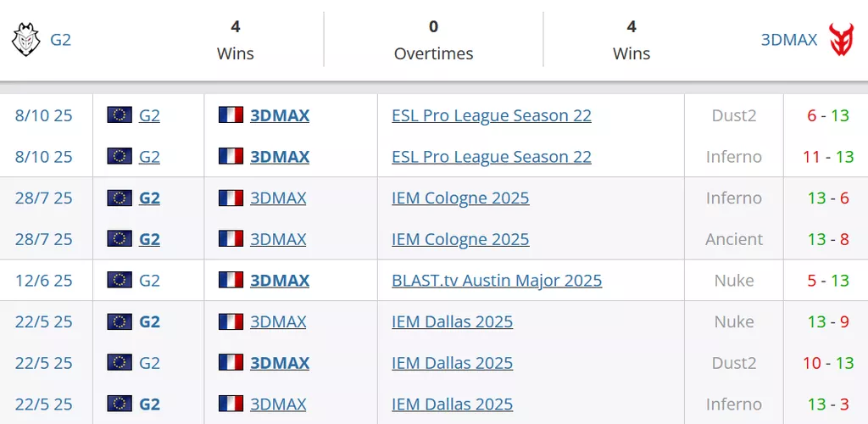Viewport: 868px width, 424px height.
Task: Open BLAST.tv Austin Major 2025 event link
Action: tap(497, 281)
